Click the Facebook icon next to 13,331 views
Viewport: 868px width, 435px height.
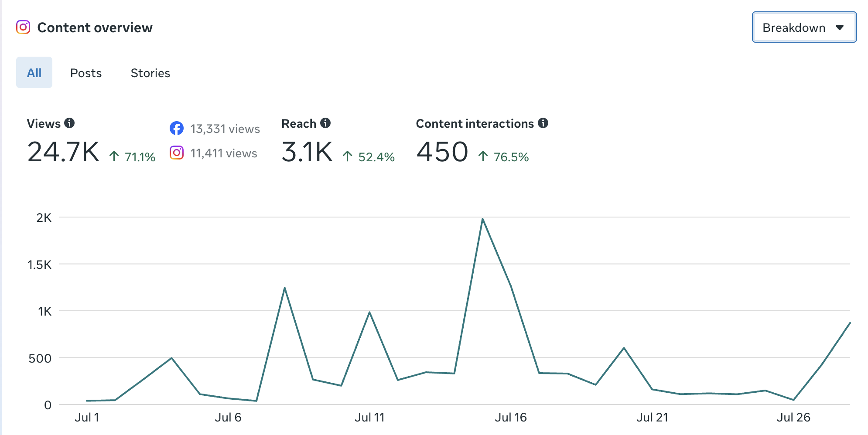click(x=177, y=129)
